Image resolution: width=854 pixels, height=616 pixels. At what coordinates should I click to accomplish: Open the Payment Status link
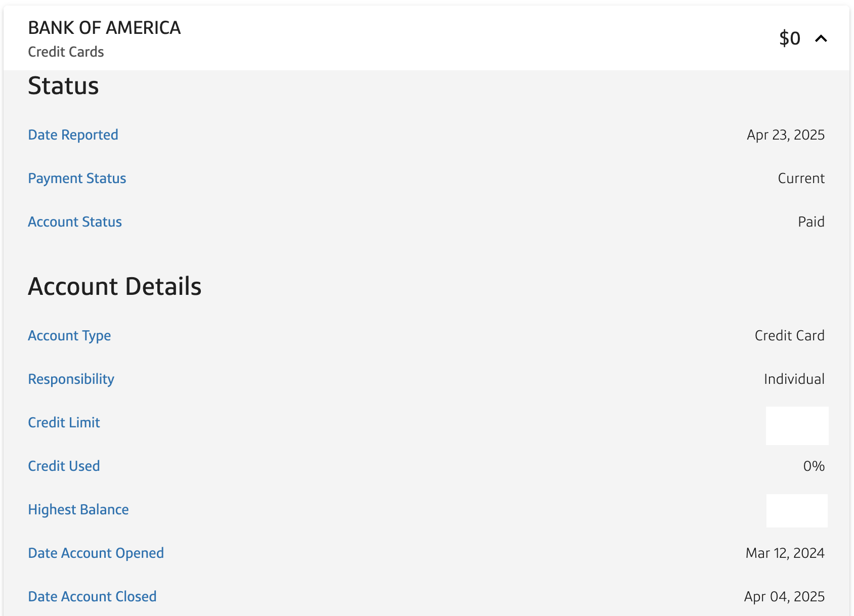pos(77,179)
